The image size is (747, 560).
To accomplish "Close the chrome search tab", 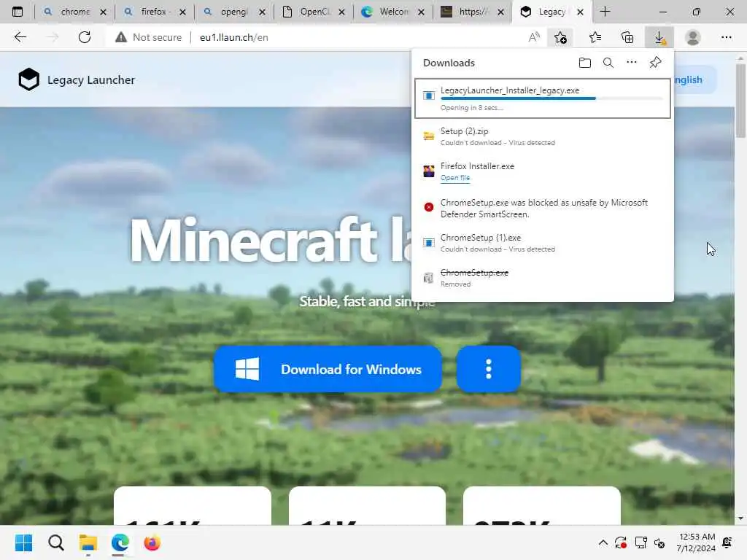I will (103, 12).
